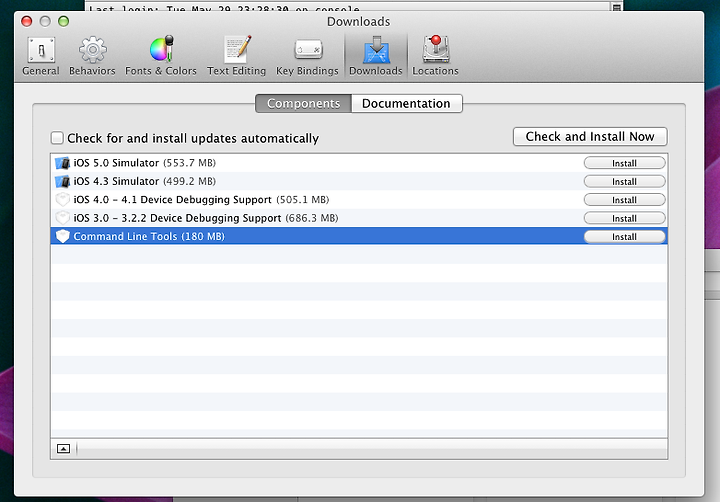The height and width of the screenshot is (502, 720).
Task: Open the Behaviors preferences pane
Action: tap(92, 56)
